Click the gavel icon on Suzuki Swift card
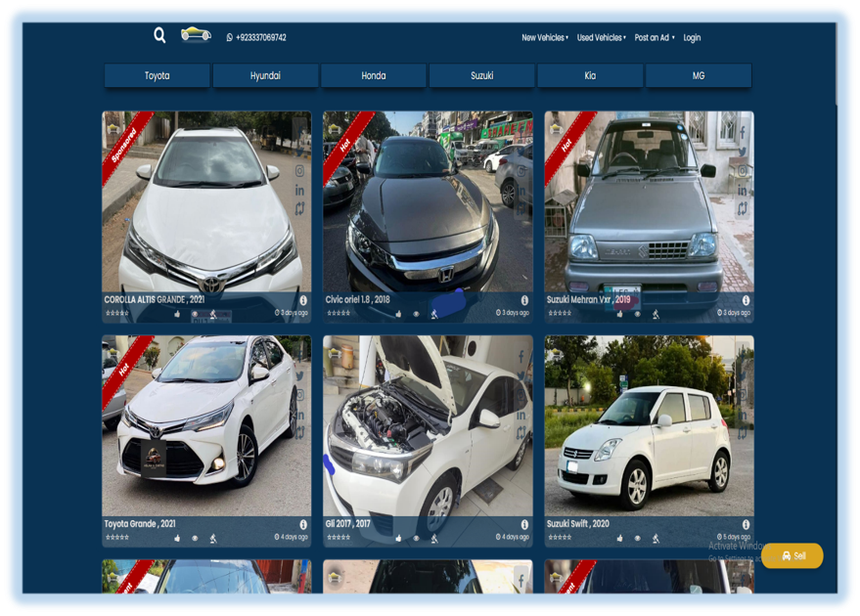Screen dimensions: 860x616 pyautogui.click(x=656, y=538)
